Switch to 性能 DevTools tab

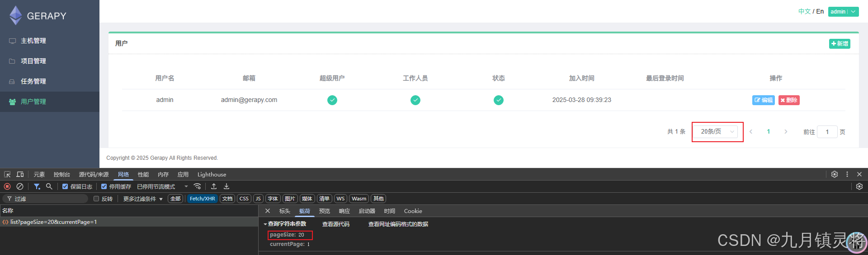click(143, 174)
